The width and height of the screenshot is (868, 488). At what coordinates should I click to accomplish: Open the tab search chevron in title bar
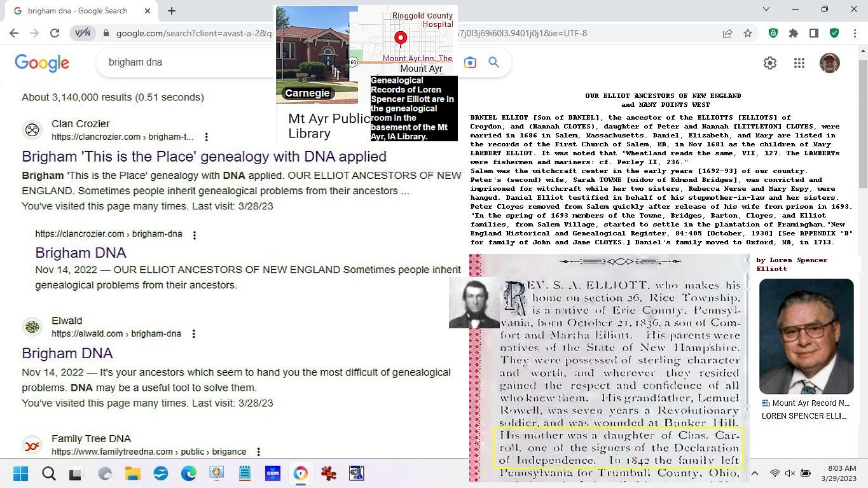click(x=766, y=9)
